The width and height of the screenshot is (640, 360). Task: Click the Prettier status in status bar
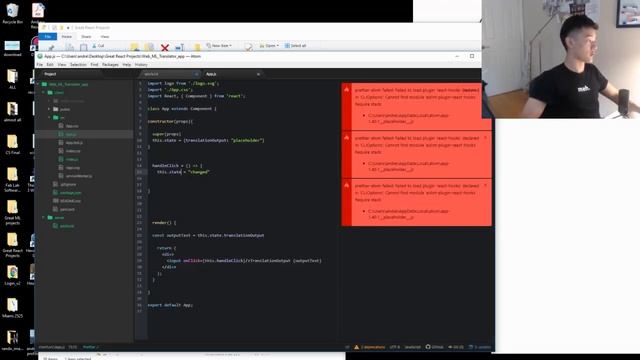pyautogui.click(x=91, y=347)
